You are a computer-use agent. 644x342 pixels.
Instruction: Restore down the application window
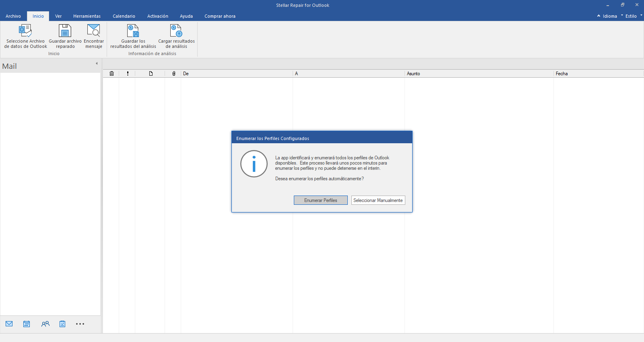pyautogui.click(x=622, y=5)
